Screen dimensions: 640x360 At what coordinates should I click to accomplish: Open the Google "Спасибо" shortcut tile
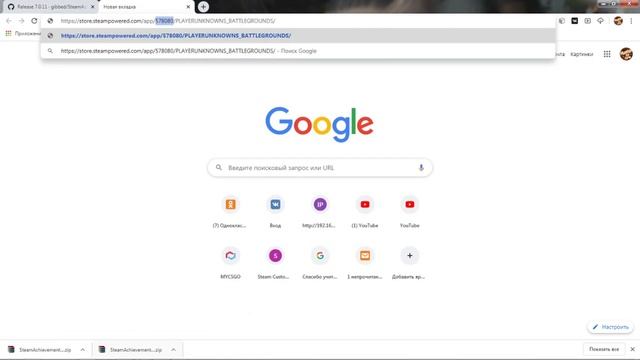coord(320,256)
